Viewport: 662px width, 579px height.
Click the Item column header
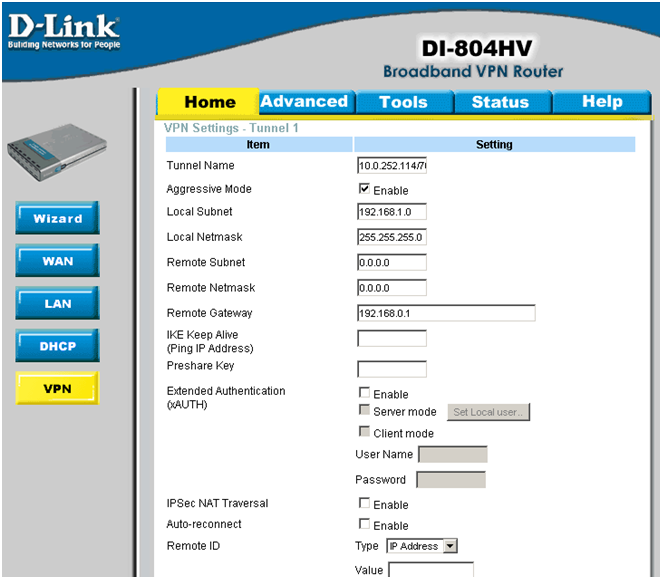(x=259, y=144)
